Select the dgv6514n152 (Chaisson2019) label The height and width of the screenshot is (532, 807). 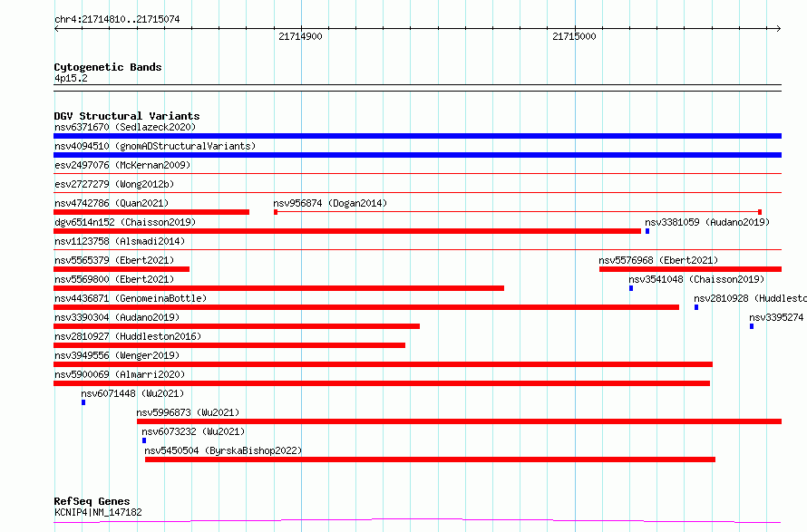pos(125,222)
